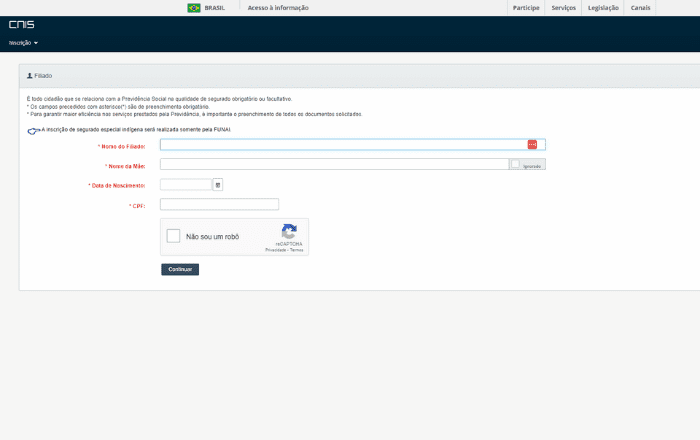Open the Participe menu item
Screen dimensions: 700x440
pos(526,8)
